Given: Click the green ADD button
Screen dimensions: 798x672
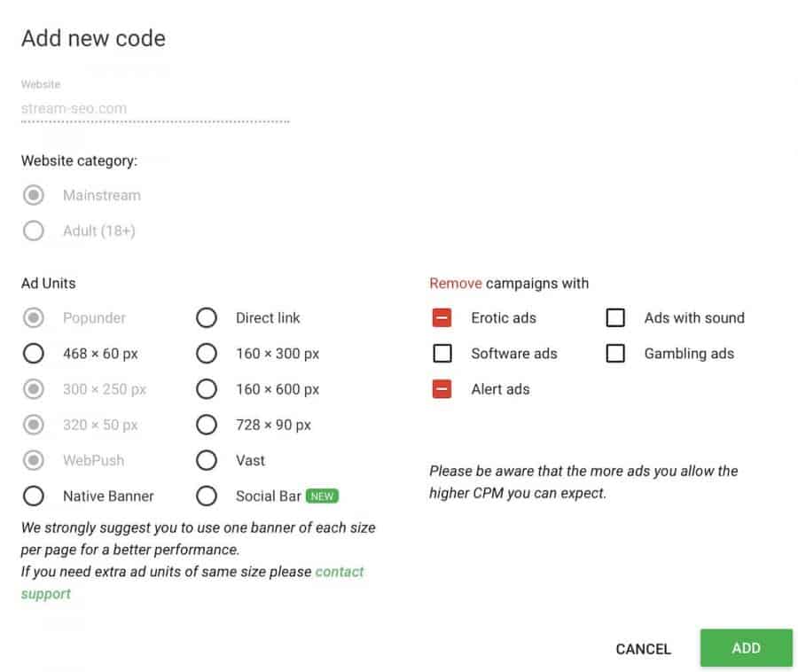Looking at the screenshot, I should pyautogui.click(x=746, y=648).
